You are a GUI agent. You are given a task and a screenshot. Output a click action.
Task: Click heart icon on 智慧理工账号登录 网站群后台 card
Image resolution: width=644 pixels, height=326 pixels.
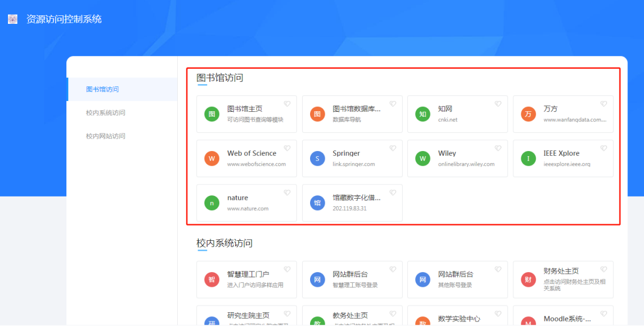(x=392, y=269)
